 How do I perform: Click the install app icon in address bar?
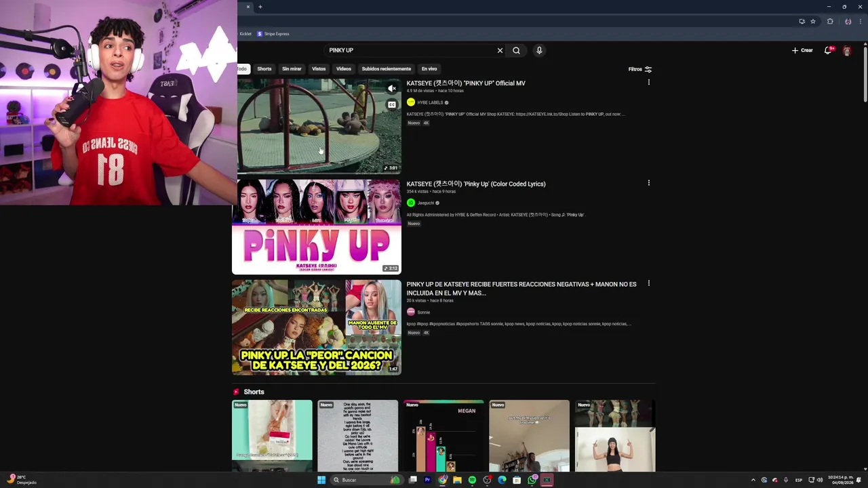point(802,22)
